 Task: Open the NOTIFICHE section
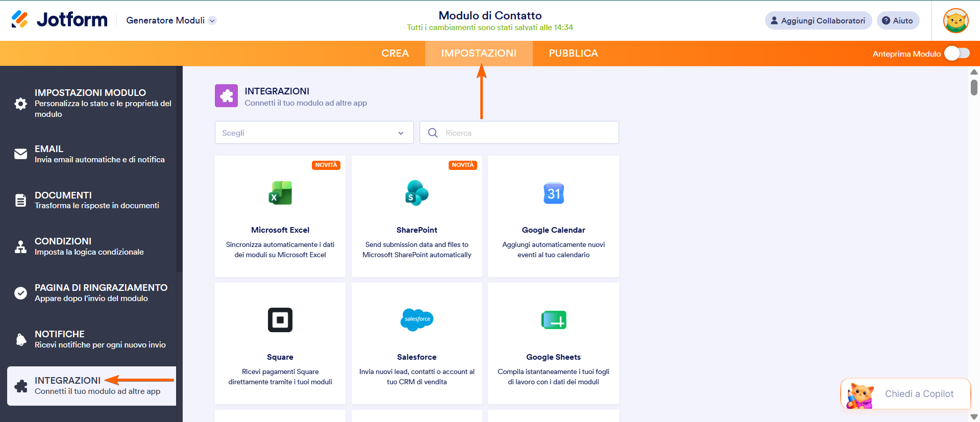point(92,339)
